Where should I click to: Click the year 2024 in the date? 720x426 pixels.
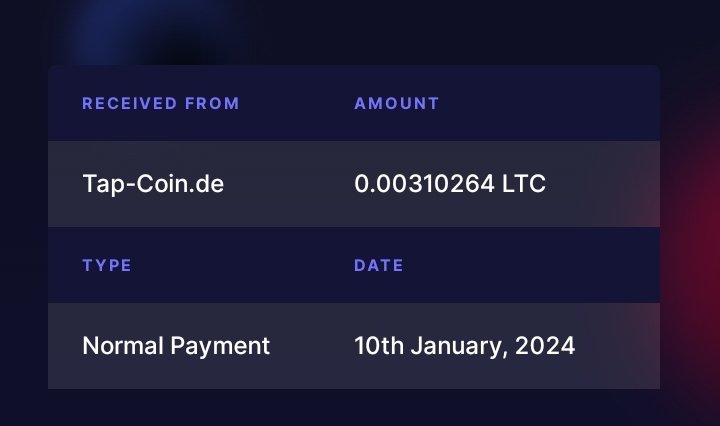tap(545, 346)
